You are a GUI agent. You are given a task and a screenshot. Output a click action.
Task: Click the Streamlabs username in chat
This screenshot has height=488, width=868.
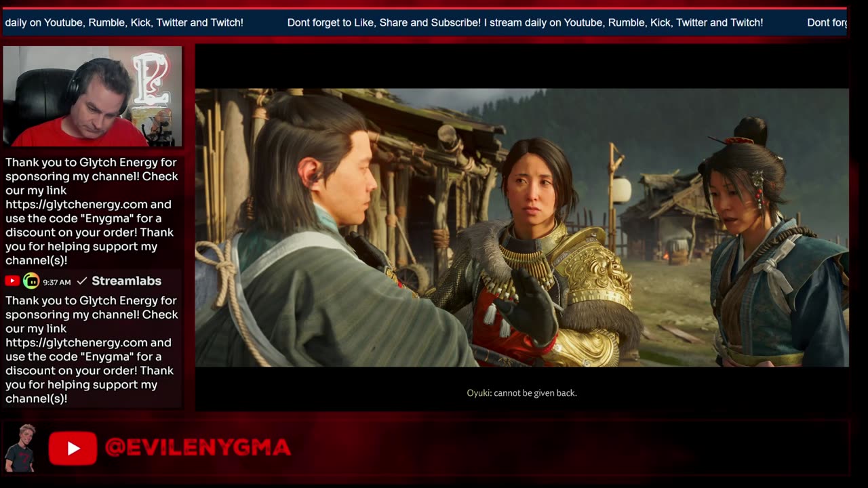point(126,281)
